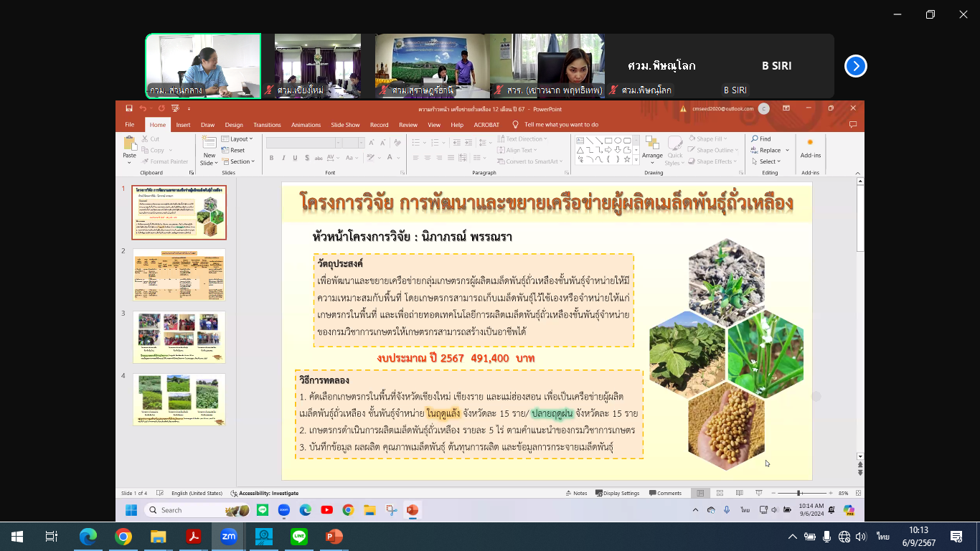The height and width of the screenshot is (551, 980).
Task: Open the font name combo box
Action: [303, 143]
